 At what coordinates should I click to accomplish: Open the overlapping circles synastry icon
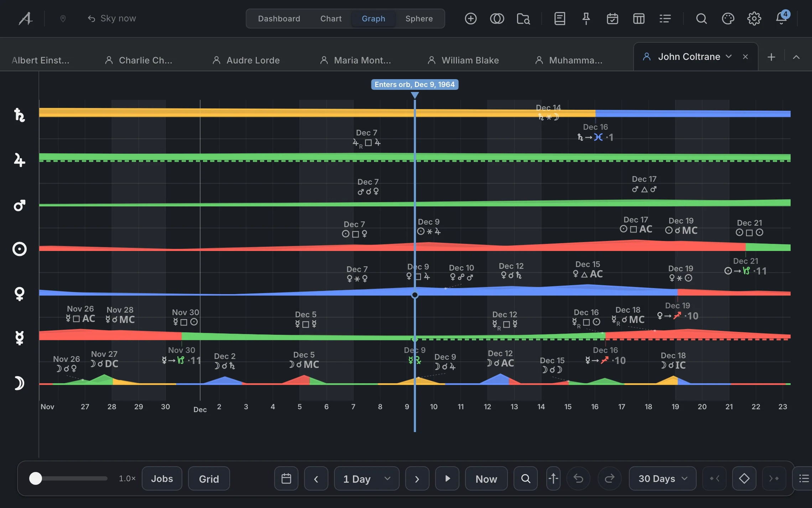point(497,19)
